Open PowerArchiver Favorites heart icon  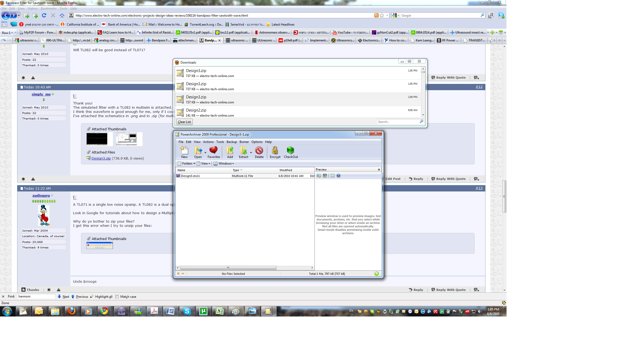click(x=214, y=152)
